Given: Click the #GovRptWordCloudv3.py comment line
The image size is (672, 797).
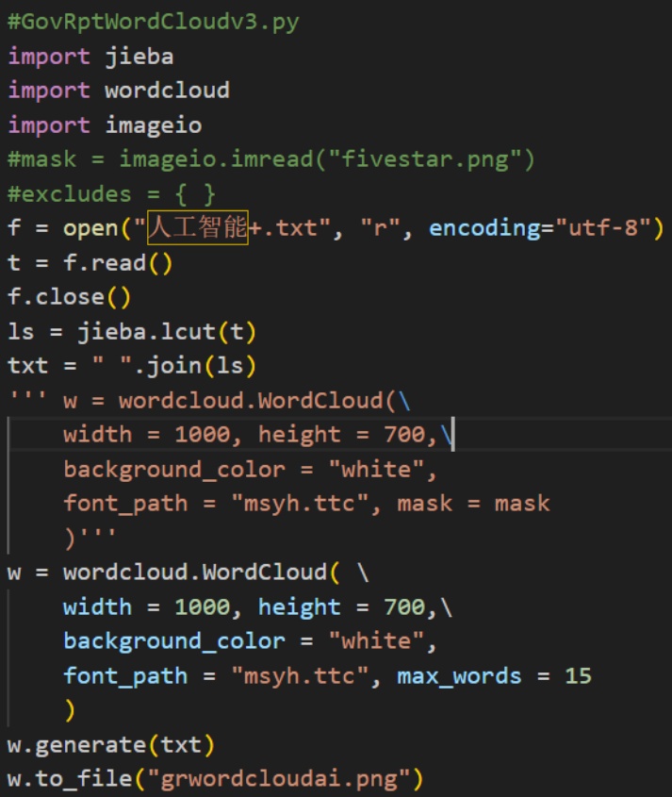Looking at the screenshot, I should click(153, 22).
